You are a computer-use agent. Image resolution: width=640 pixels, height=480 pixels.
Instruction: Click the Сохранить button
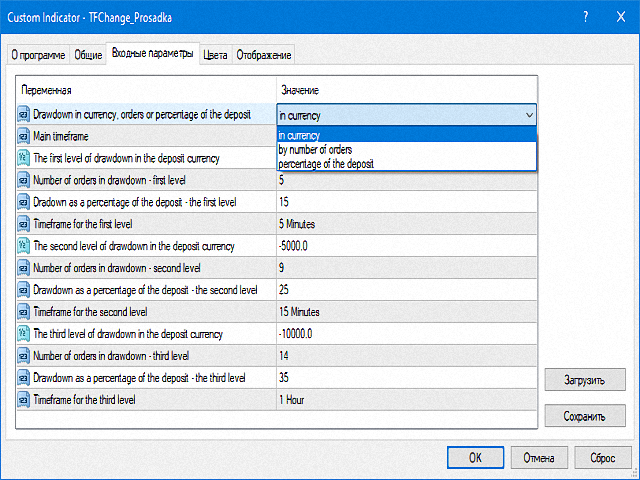pyautogui.click(x=584, y=414)
